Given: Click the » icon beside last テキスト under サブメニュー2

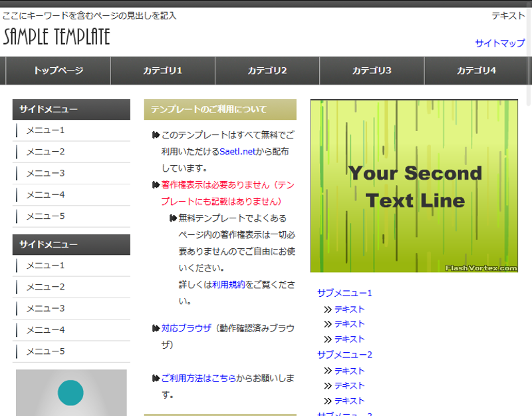Looking at the screenshot, I should 327,401.
